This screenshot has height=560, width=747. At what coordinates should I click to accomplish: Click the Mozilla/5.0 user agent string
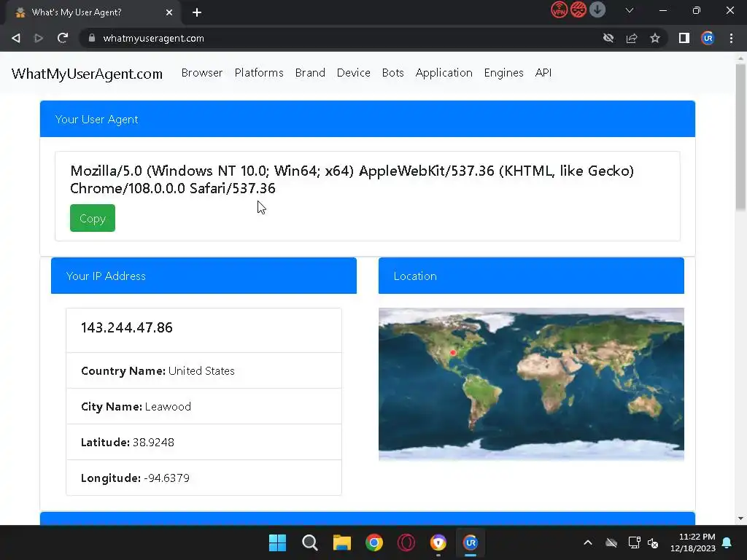click(x=352, y=179)
